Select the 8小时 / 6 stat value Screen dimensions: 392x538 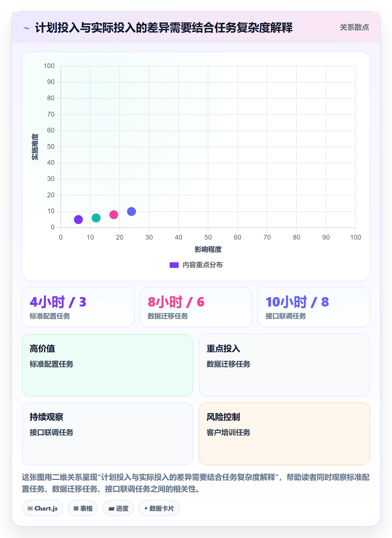point(176,302)
